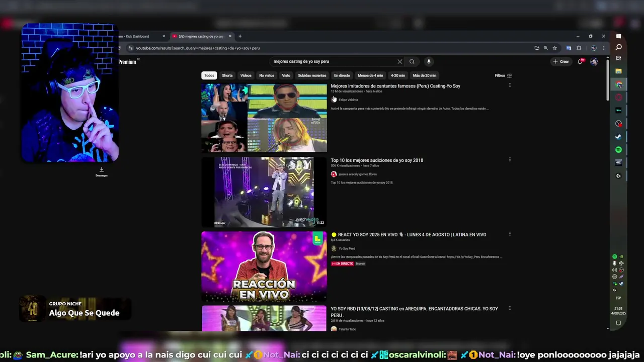Click the YouTube search magnifier button
This screenshot has width=644, height=362.
412,61
